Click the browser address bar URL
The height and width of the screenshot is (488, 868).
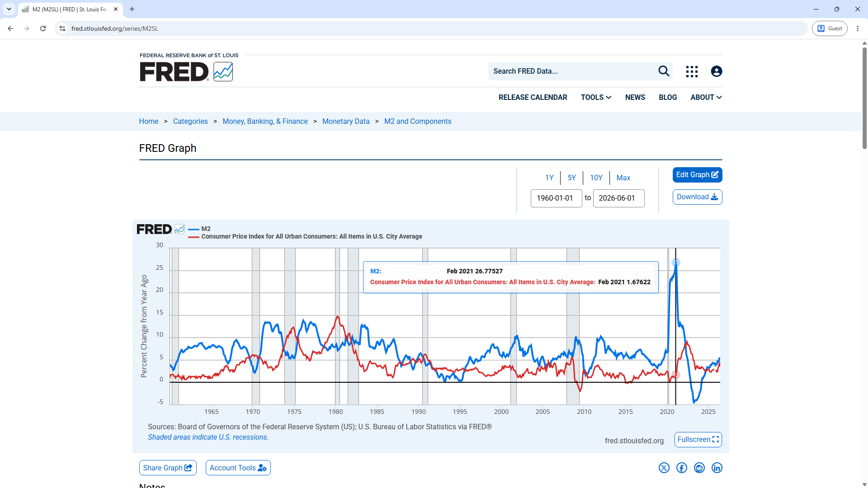point(115,28)
